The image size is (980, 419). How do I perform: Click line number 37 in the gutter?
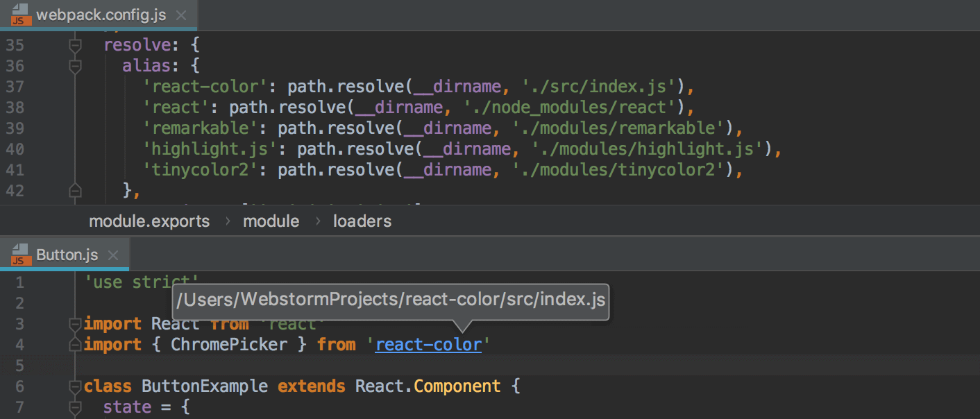(x=16, y=86)
